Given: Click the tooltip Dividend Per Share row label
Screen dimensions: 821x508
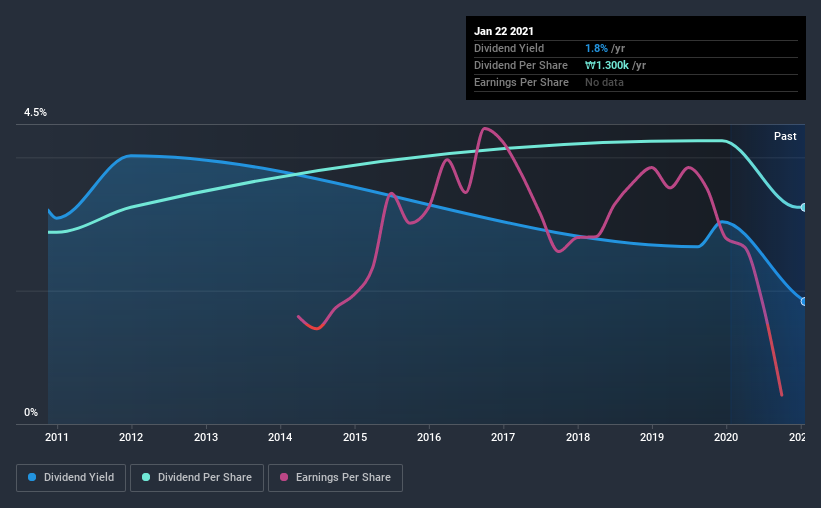Looking at the screenshot, I should (x=520, y=65).
